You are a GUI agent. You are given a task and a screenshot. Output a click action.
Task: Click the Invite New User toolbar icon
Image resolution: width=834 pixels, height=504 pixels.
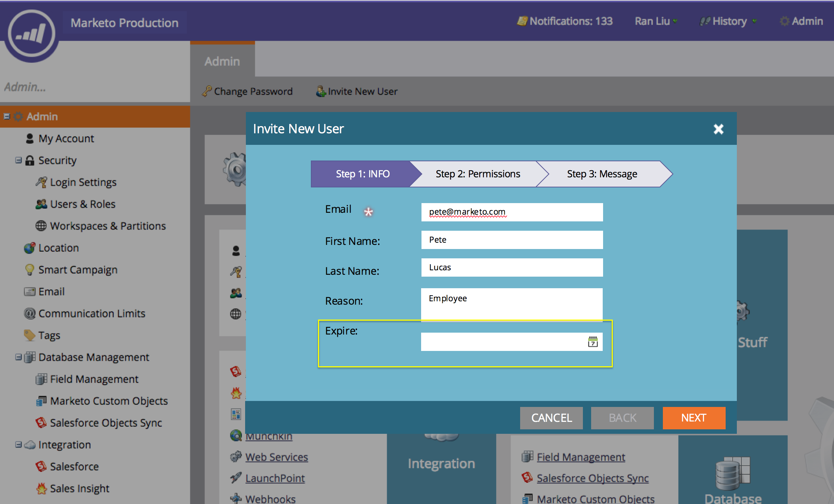tap(321, 91)
